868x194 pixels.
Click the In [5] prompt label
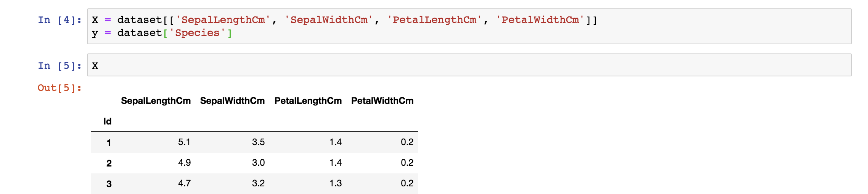(60, 66)
